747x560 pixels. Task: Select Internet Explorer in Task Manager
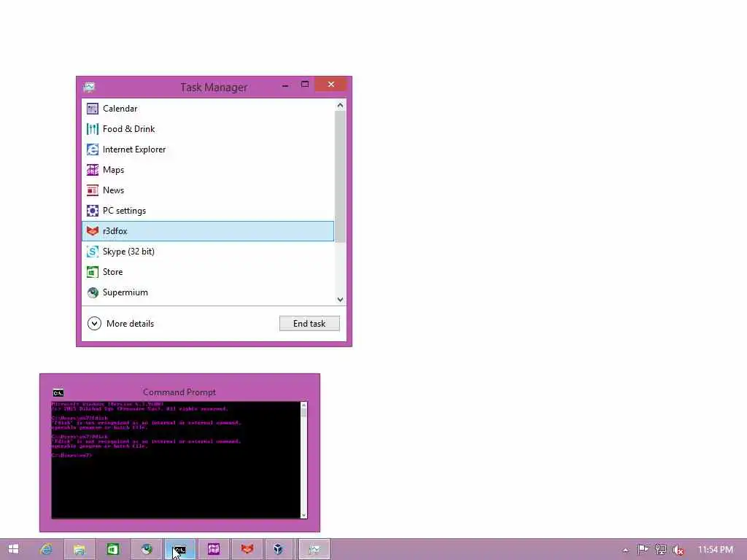pyautogui.click(x=208, y=149)
